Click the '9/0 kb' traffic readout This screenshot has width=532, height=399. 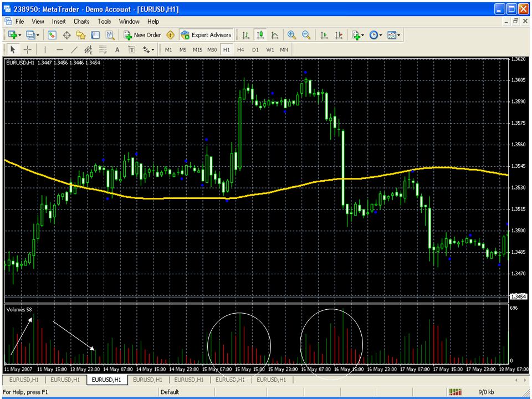tap(487, 392)
